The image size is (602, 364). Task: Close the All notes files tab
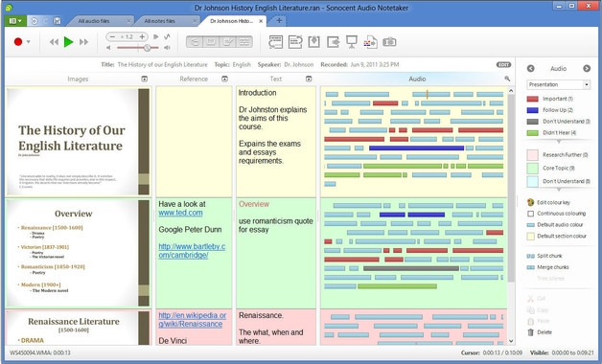pos(195,21)
